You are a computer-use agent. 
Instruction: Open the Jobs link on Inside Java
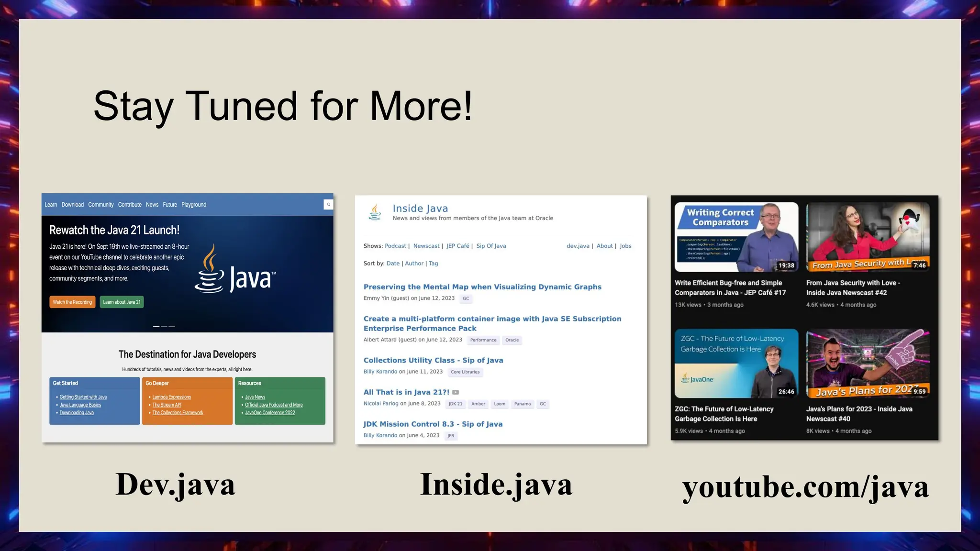click(625, 246)
